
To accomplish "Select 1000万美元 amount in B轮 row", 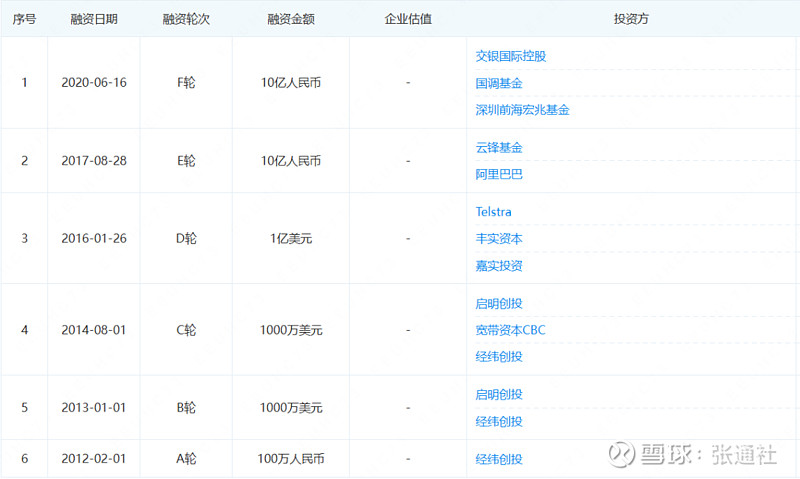I will pos(291,408).
